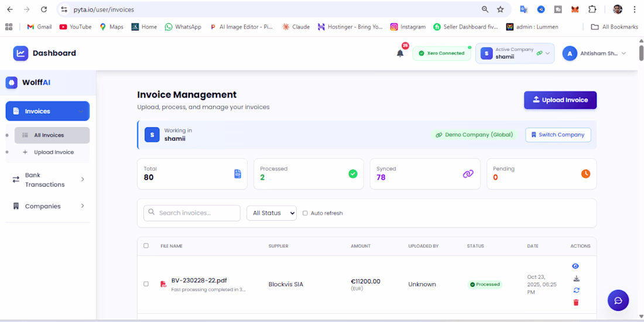This screenshot has height=322, width=644.
Task: Click the PDF file icon for BV-230228-22
Action: pos(163,284)
